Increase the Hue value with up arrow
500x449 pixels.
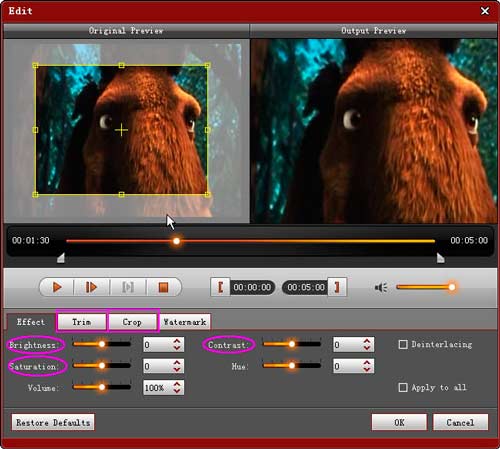367,363
